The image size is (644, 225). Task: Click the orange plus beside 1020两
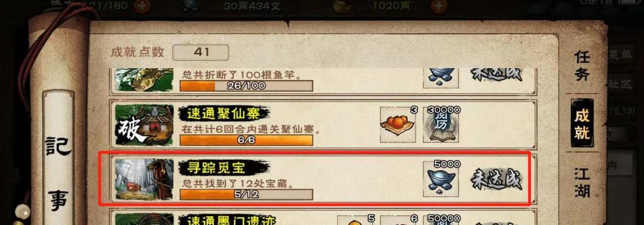(x=439, y=6)
